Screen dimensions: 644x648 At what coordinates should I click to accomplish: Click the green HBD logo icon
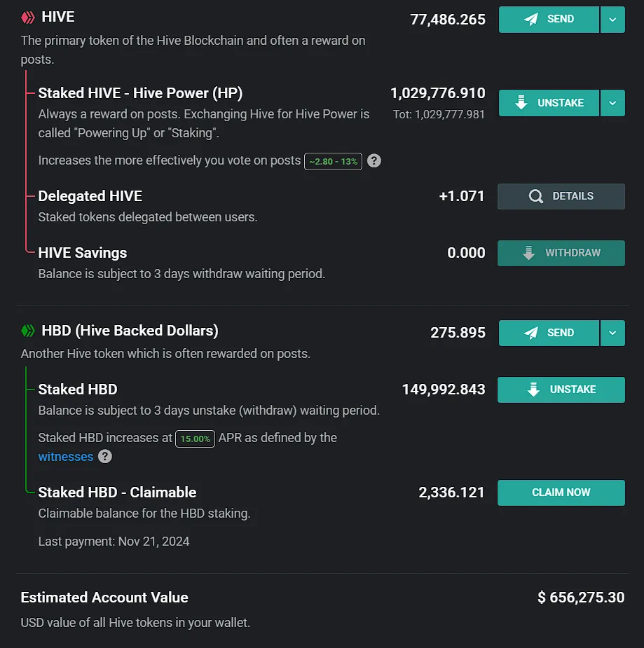tap(28, 331)
